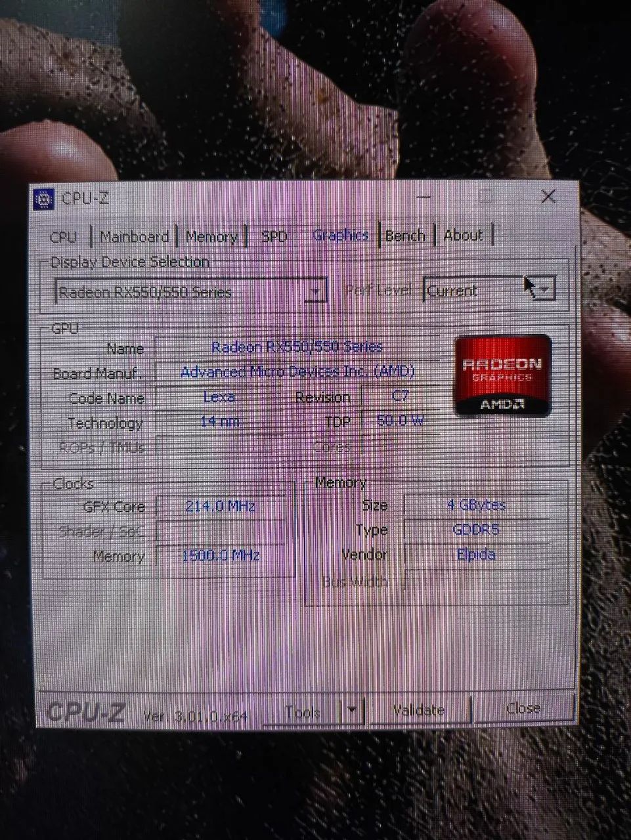Click the TDP value 50.0 W

tap(400, 420)
